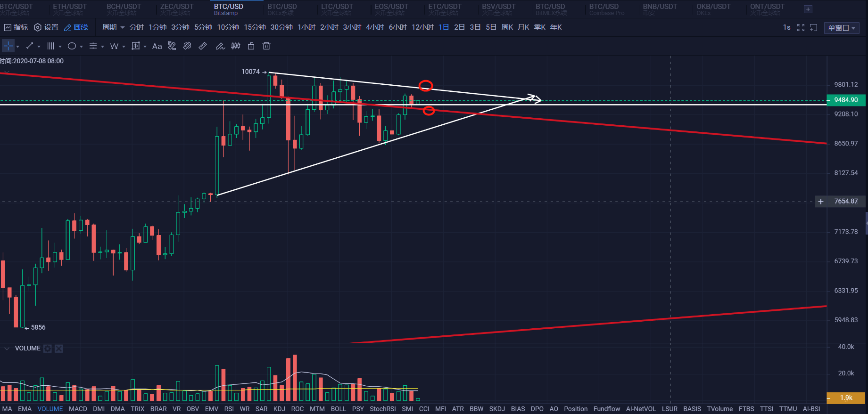Expand ellipse tool options arrow
The image size is (868, 414).
[81, 47]
